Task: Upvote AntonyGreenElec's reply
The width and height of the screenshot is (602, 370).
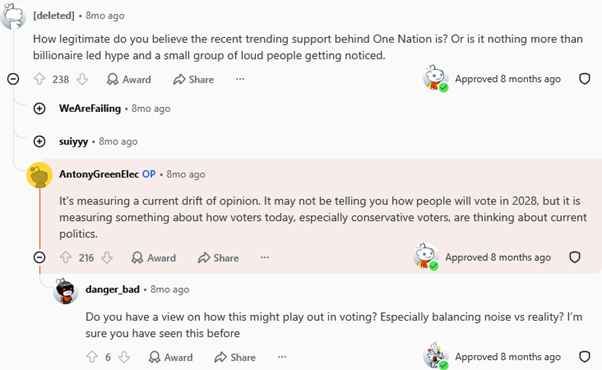Action: tap(66, 258)
